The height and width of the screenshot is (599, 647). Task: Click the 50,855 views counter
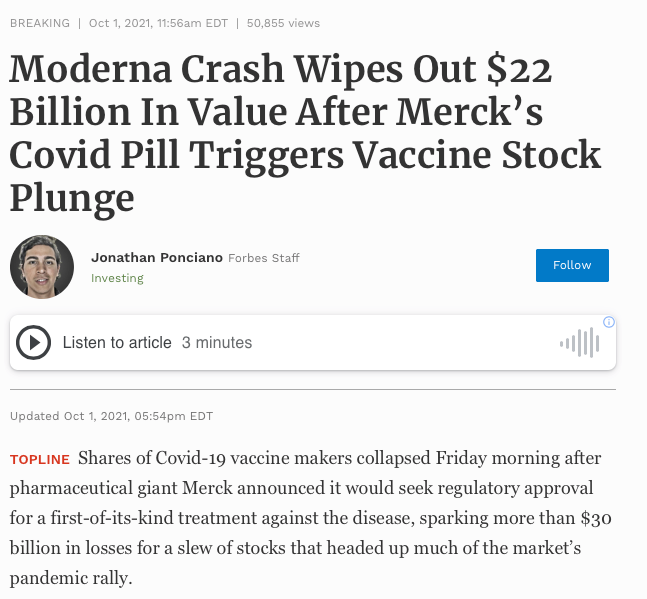pyautogui.click(x=283, y=23)
